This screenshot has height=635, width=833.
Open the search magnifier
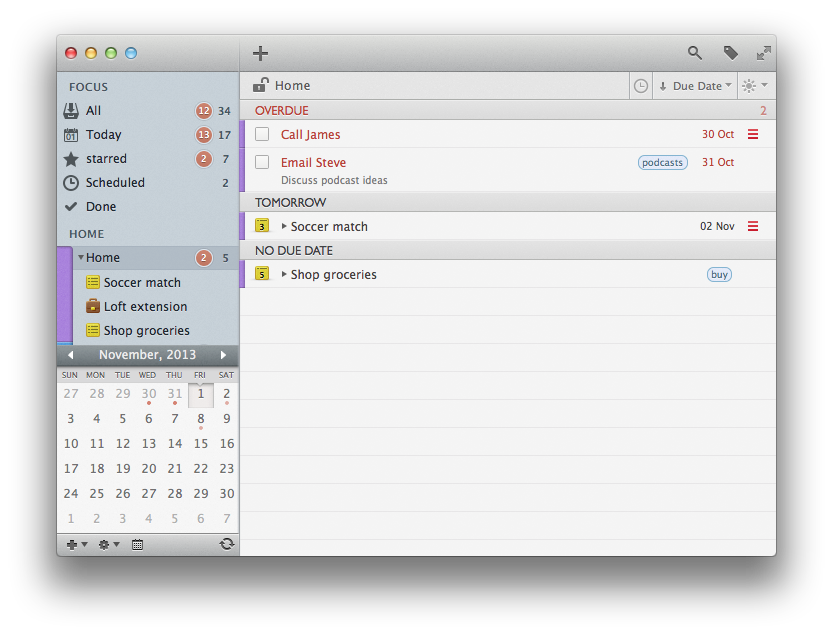tap(694, 53)
